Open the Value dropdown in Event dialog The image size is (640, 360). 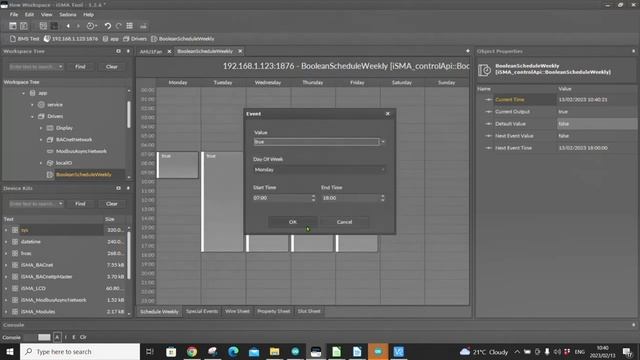382,142
